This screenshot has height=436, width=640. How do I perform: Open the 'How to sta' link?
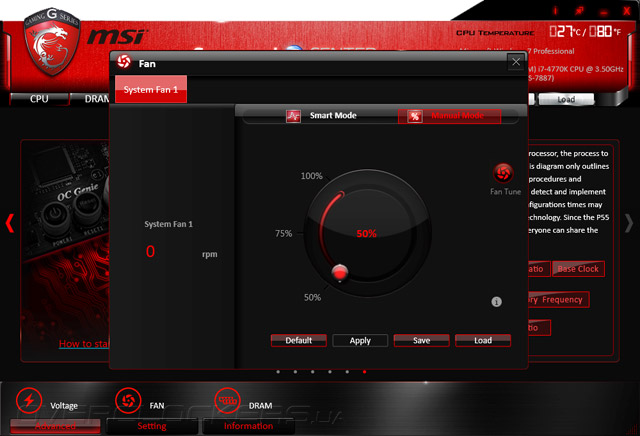tap(84, 344)
